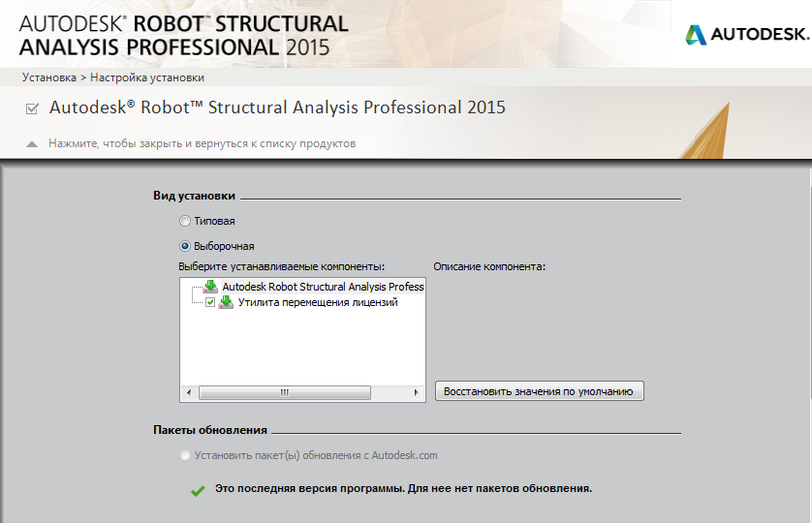Select Autodesk Robot Structural Analysis tree item

[323, 288]
